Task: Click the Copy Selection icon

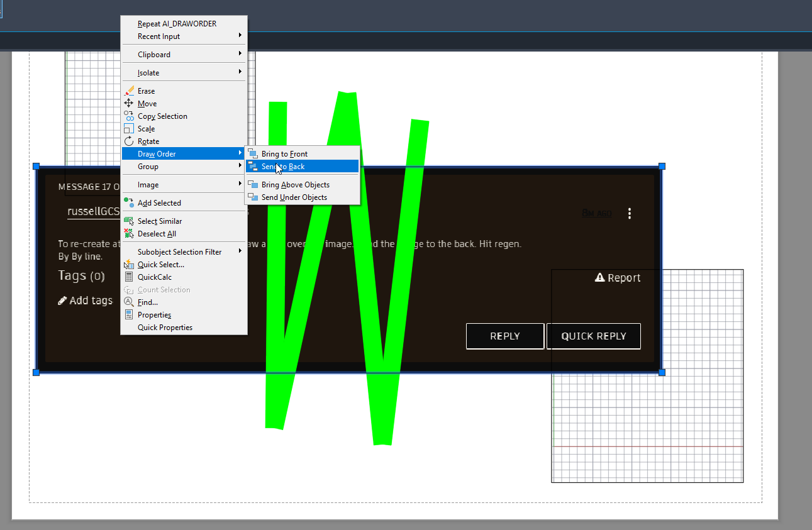Action: 129,116
